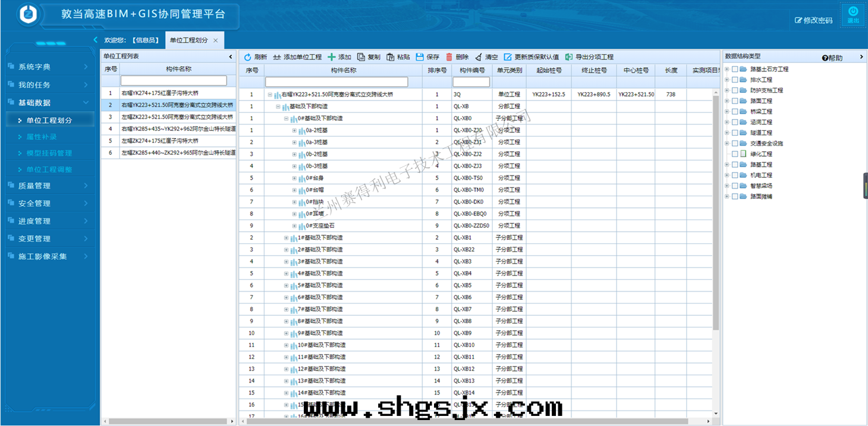Click the 清空 broom icon
868x426 pixels.
point(479,57)
